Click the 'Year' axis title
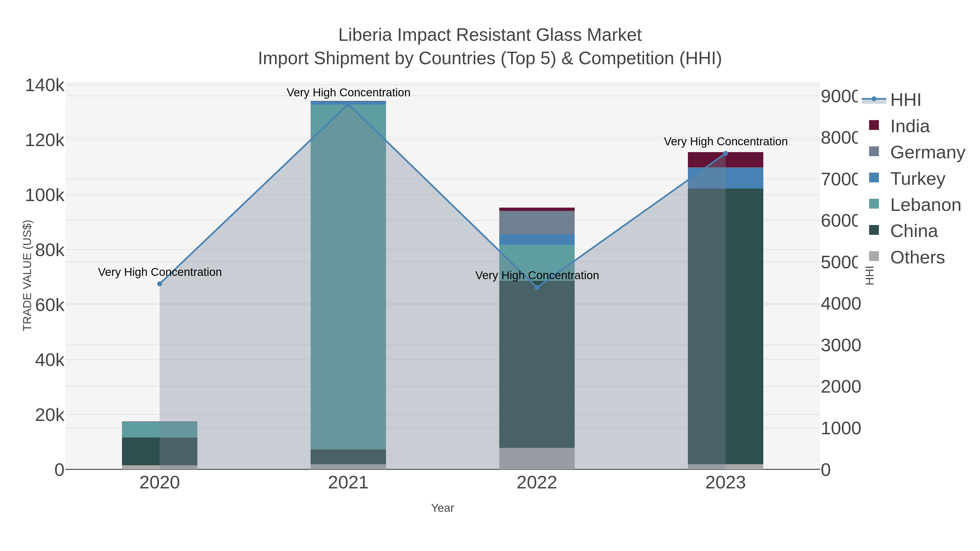Image resolution: width=980 pixels, height=551 pixels. (x=442, y=508)
